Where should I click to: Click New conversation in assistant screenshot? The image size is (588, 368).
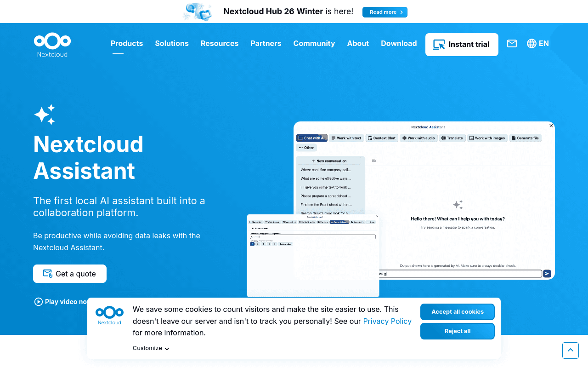(x=329, y=161)
